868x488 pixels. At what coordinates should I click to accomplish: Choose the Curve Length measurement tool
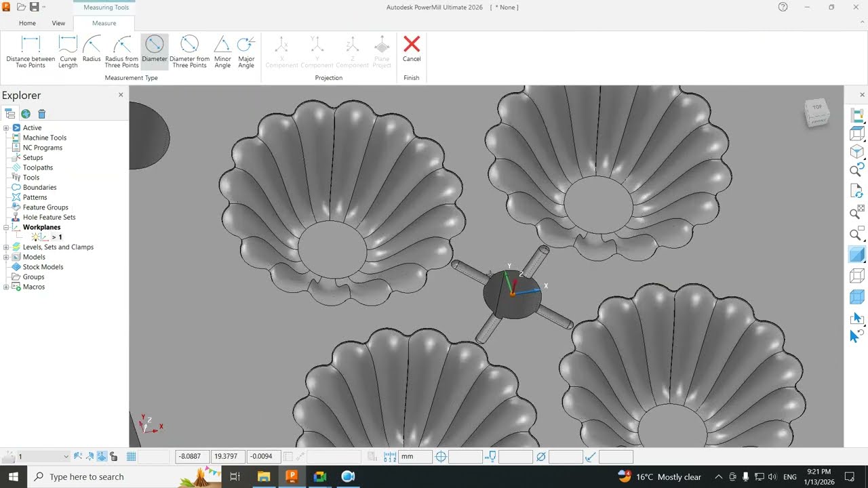tap(68, 52)
